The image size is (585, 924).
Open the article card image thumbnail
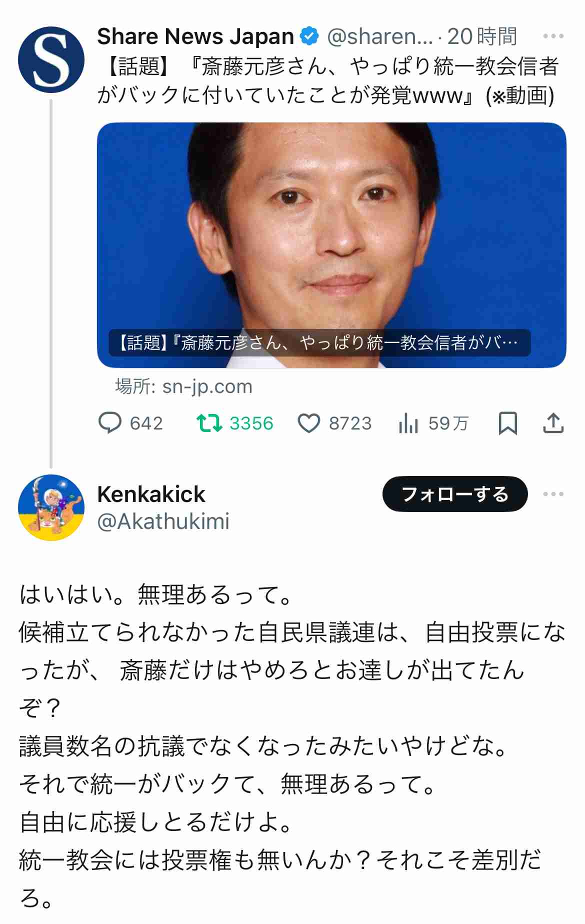(331, 245)
